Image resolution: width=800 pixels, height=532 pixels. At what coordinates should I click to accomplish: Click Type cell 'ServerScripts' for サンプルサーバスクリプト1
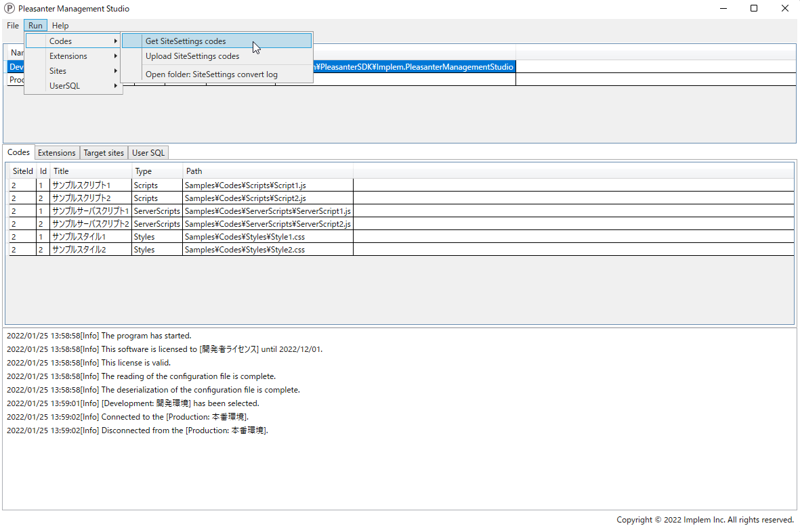click(157, 211)
